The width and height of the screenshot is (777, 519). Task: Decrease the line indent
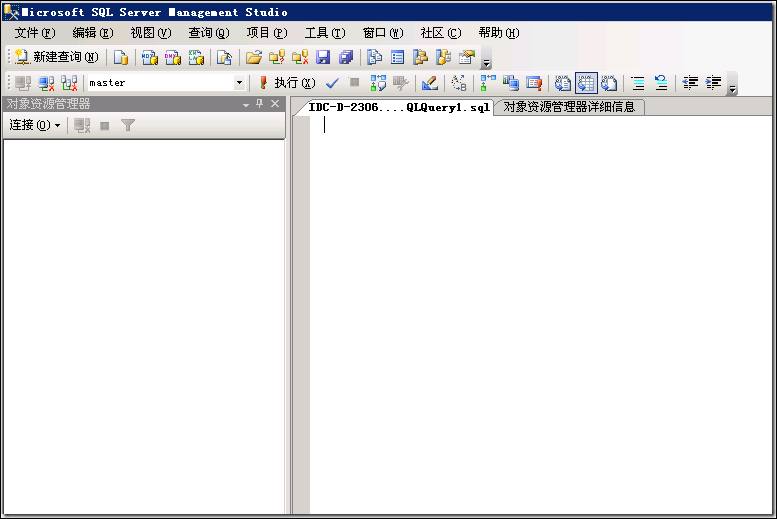click(690, 83)
